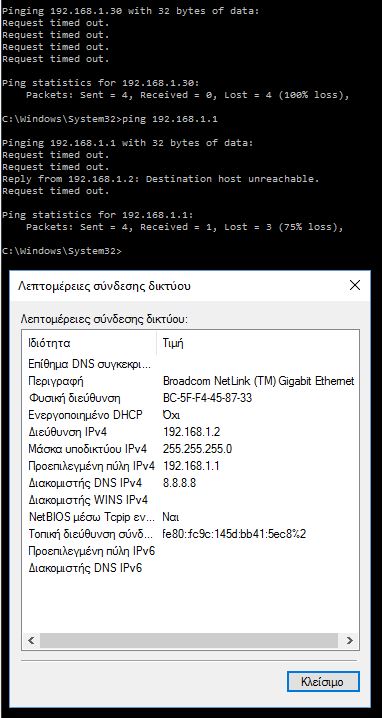The image size is (382, 718).
Task: Select the Προεπιλεγμένη πύλη IPv4 row
Action: click(x=190, y=466)
